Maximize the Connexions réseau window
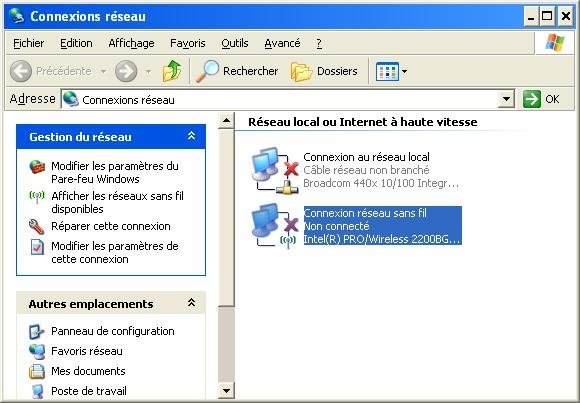 coord(547,17)
